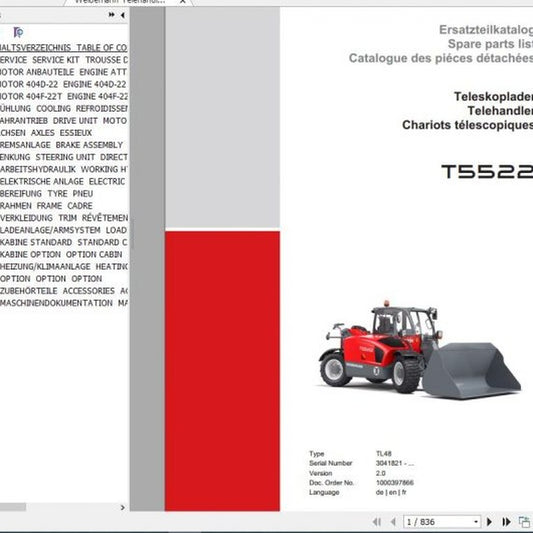Click the telehandler image on cover page

419,350
